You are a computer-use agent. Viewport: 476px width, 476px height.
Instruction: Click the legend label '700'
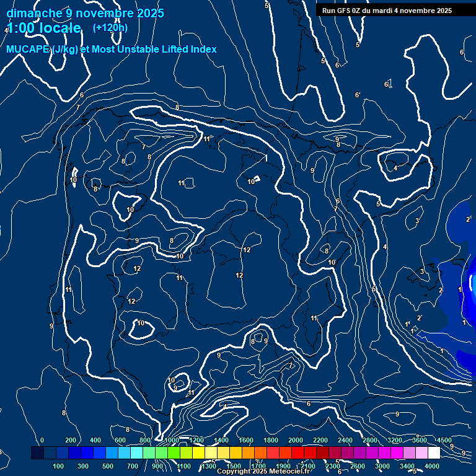tap(133, 466)
